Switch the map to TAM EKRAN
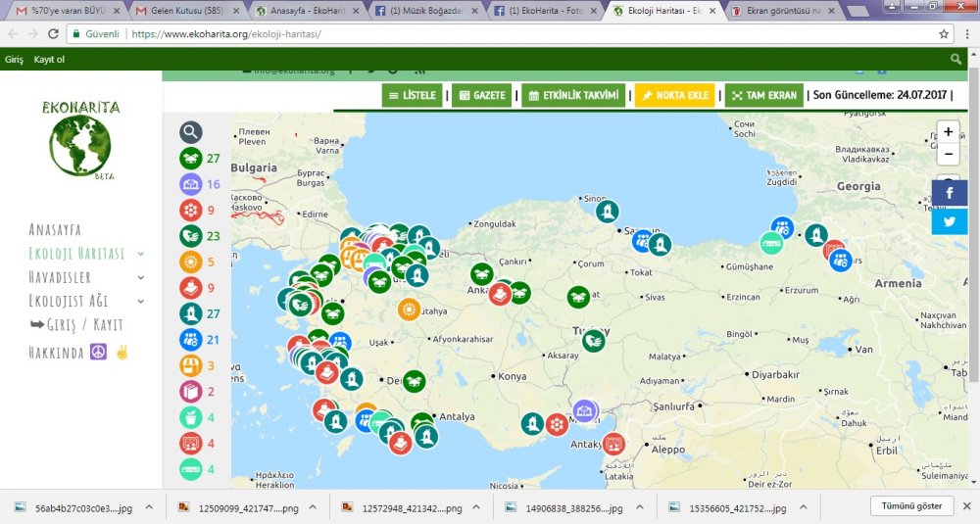980x524 pixels. pyautogui.click(x=763, y=96)
